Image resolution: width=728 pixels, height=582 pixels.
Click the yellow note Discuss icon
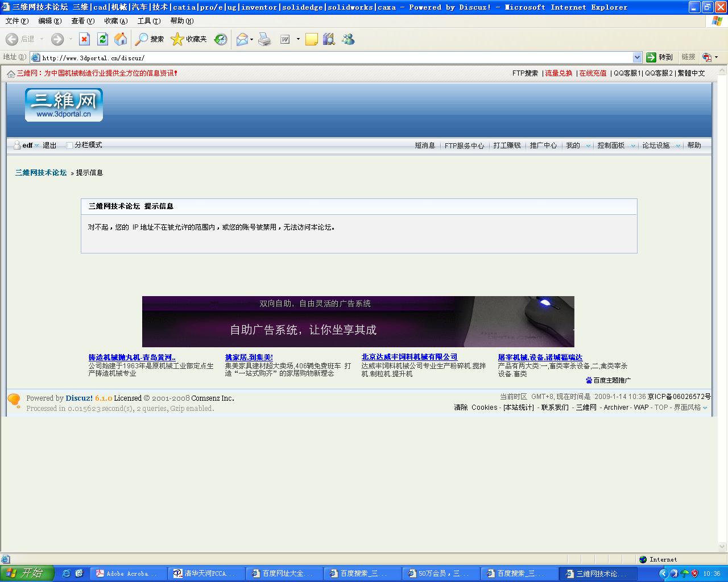[x=311, y=39]
